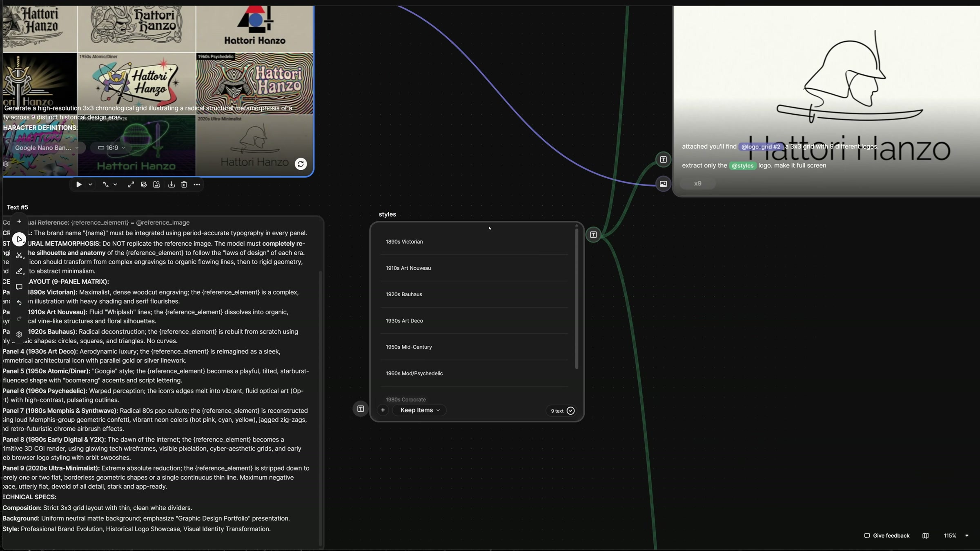The width and height of the screenshot is (980, 551).
Task: Select the 1910s Art Nouveau list item
Action: 474,268
